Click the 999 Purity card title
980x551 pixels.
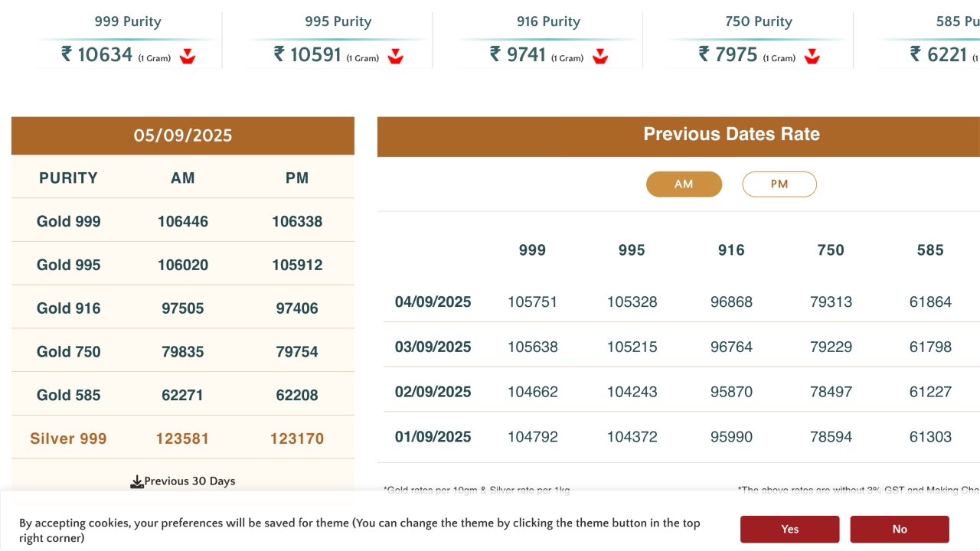pos(128,21)
